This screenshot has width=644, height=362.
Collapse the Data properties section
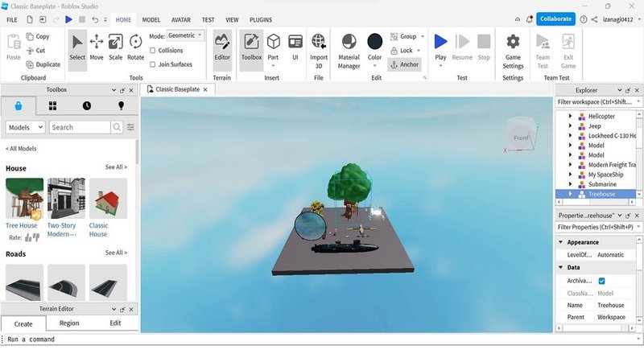tap(560, 267)
